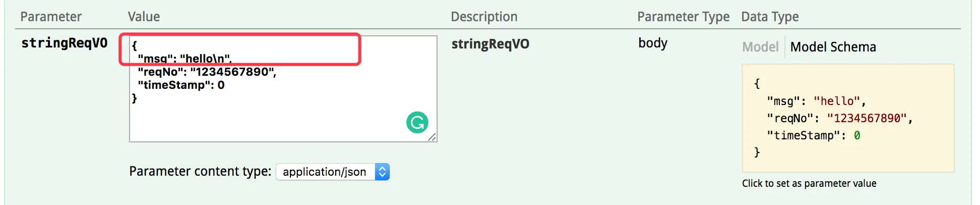Click the Parameter column header
The height and width of the screenshot is (205, 980).
coord(51,17)
